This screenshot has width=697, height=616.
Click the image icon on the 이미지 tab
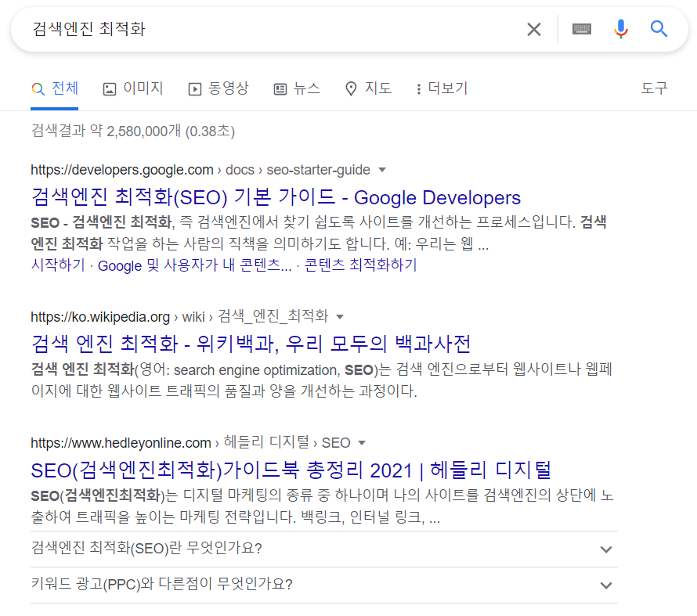pyautogui.click(x=110, y=89)
